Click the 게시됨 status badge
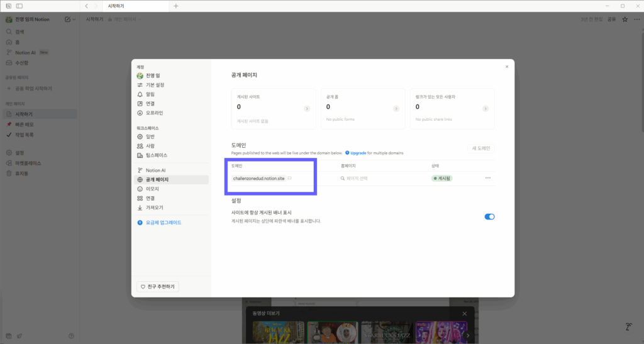Viewport: 644px width, 344px height. coord(442,179)
